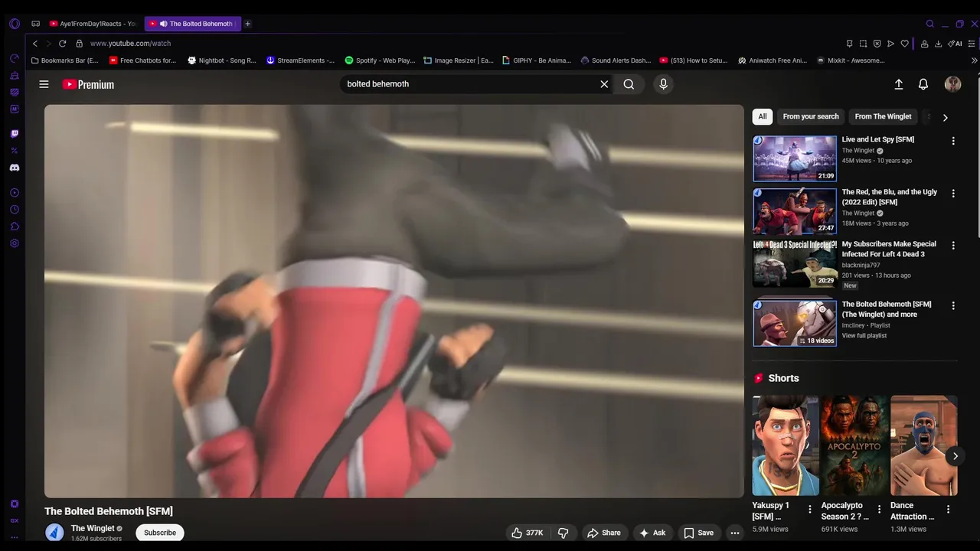This screenshot has width=980, height=551.
Task: Open GIPHY bookmark
Action: point(537,60)
